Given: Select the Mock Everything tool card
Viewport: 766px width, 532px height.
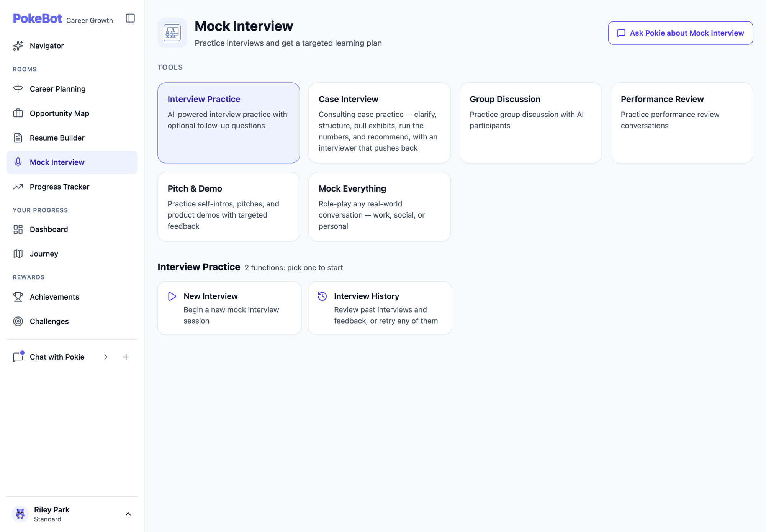Looking at the screenshot, I should (380, 207).
